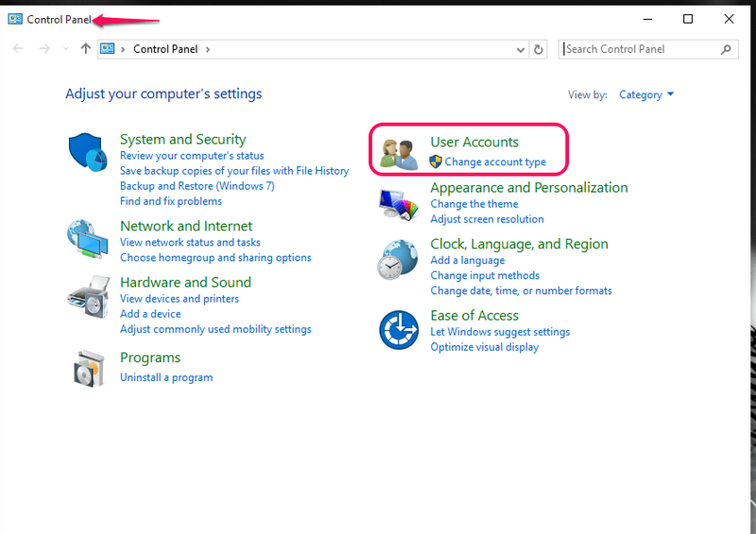Open the Hardware and Sound printer icon

[x=88, y=297]
